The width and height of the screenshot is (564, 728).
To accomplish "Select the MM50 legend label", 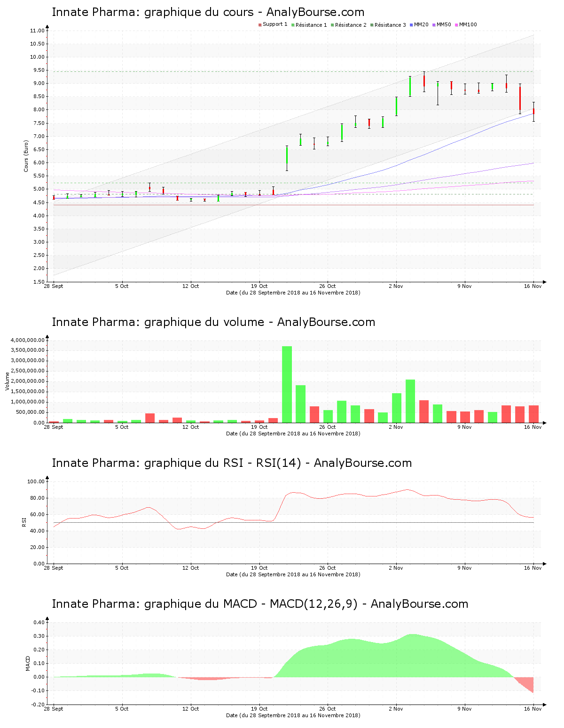I will point(444,24).
